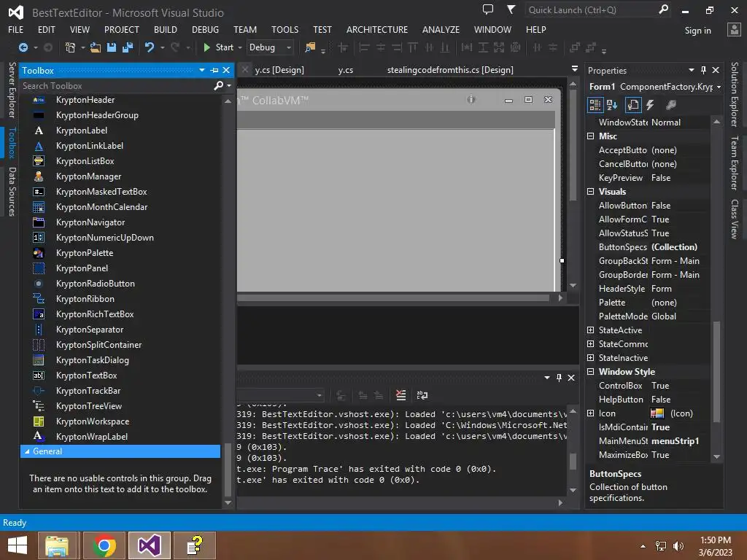This screenshot has width=747, height=560.
Task: Switch to the y.cs tab
Action: point(346,70)
